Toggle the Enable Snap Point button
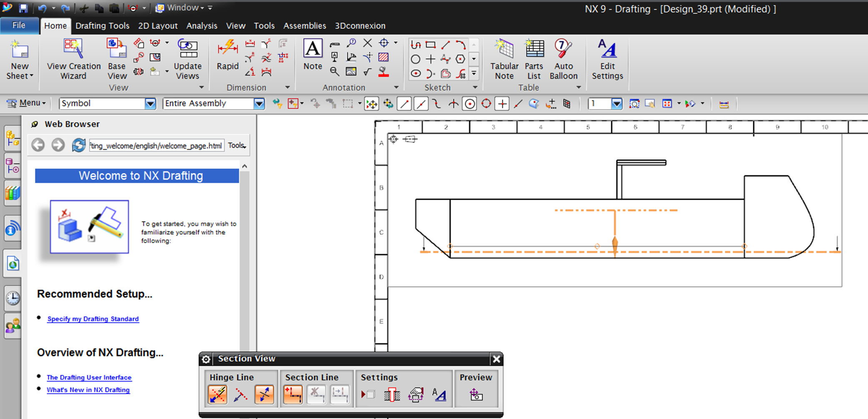This screenshot has height=419, width=868. tap(371, 104)
